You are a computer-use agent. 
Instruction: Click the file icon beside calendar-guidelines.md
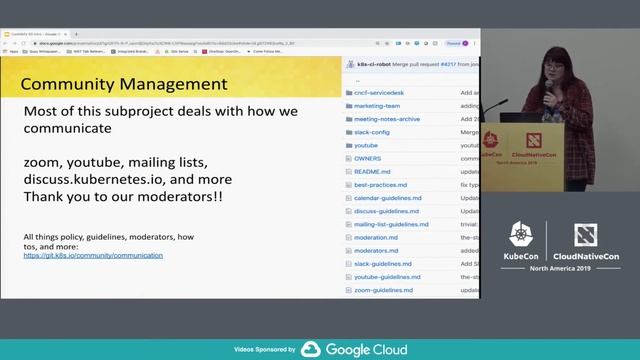(x=349, y=198)
